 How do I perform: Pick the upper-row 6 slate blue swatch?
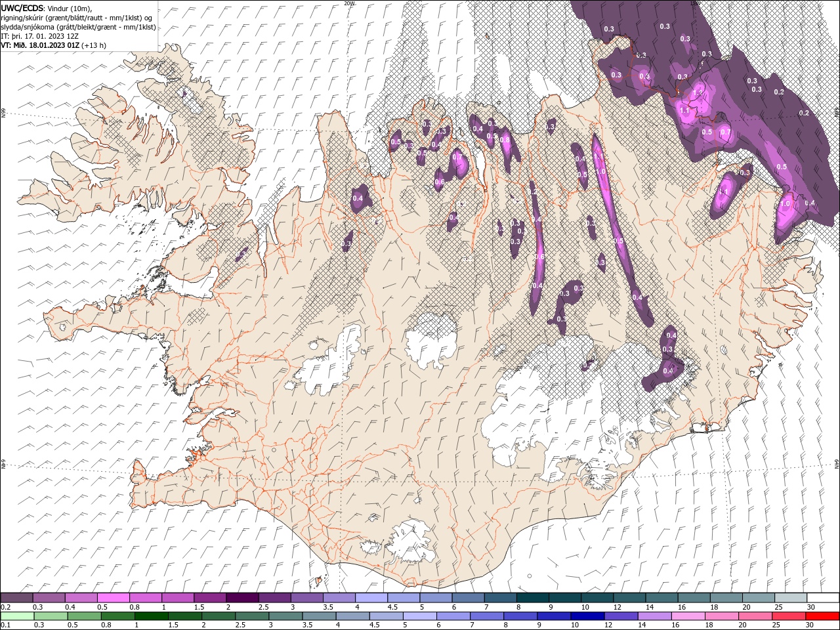469,597
